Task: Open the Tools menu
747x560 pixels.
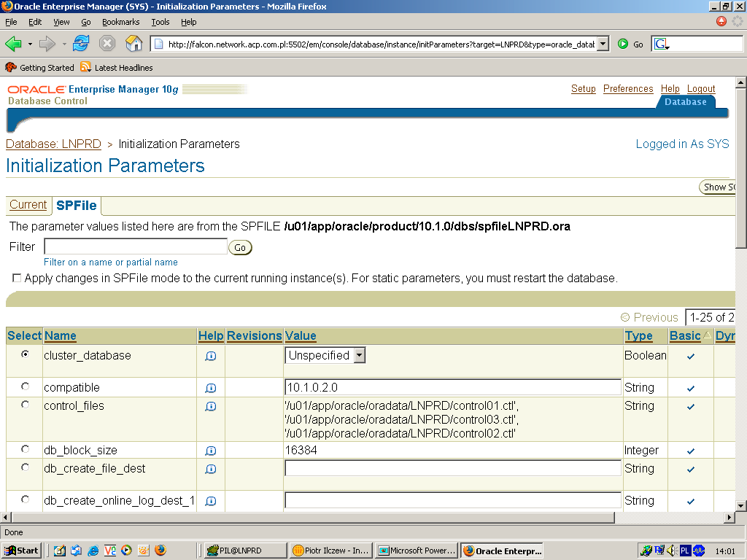Action: click(x=160, y=22)
